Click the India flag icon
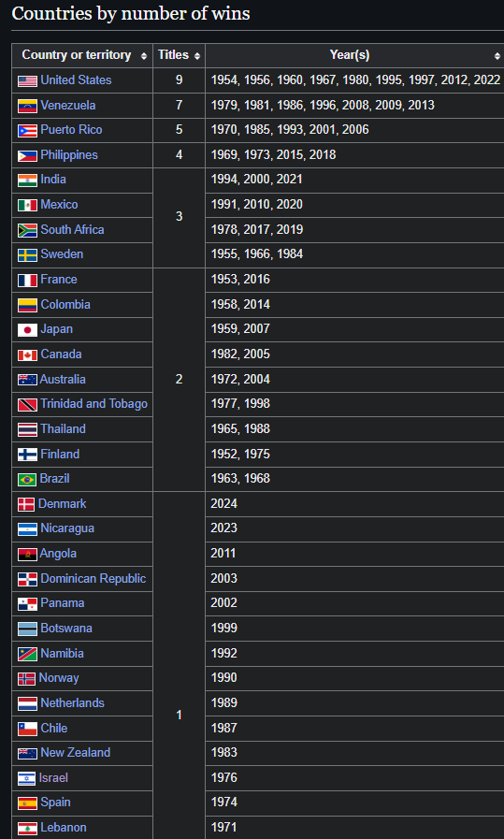 click(x=27, y=181)
